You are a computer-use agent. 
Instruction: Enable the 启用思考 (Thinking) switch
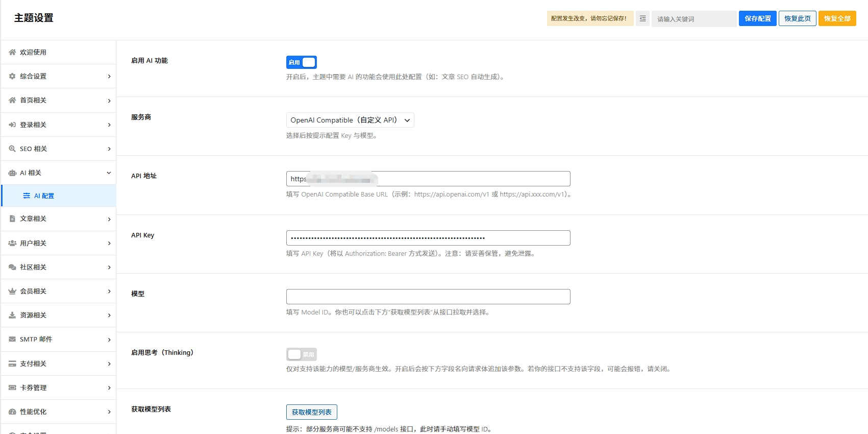[301, 354]
